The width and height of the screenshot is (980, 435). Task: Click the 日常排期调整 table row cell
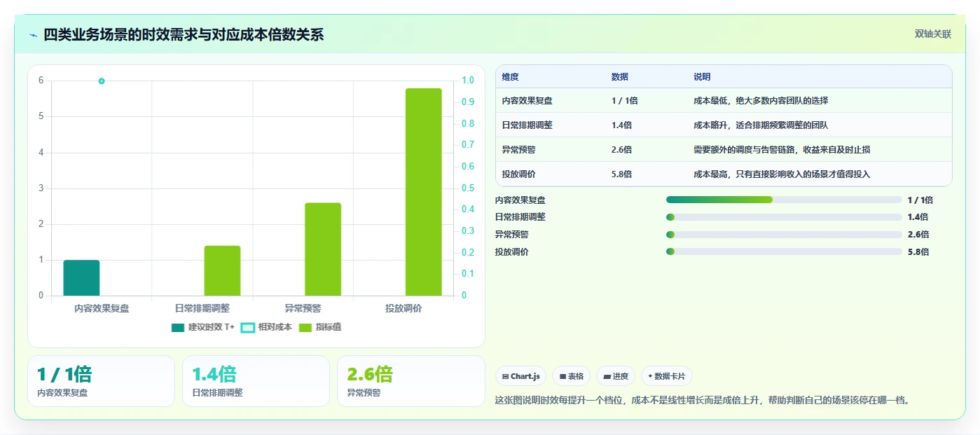(x=527, y=125)
